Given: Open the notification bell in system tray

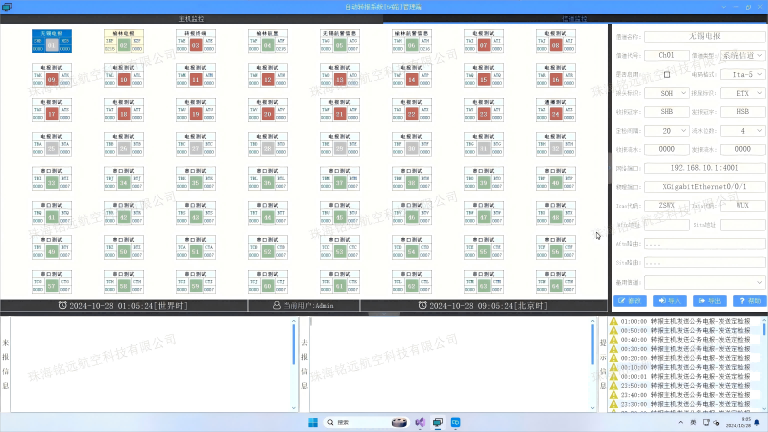Looking at the screenshot, I should click(757, 422).
